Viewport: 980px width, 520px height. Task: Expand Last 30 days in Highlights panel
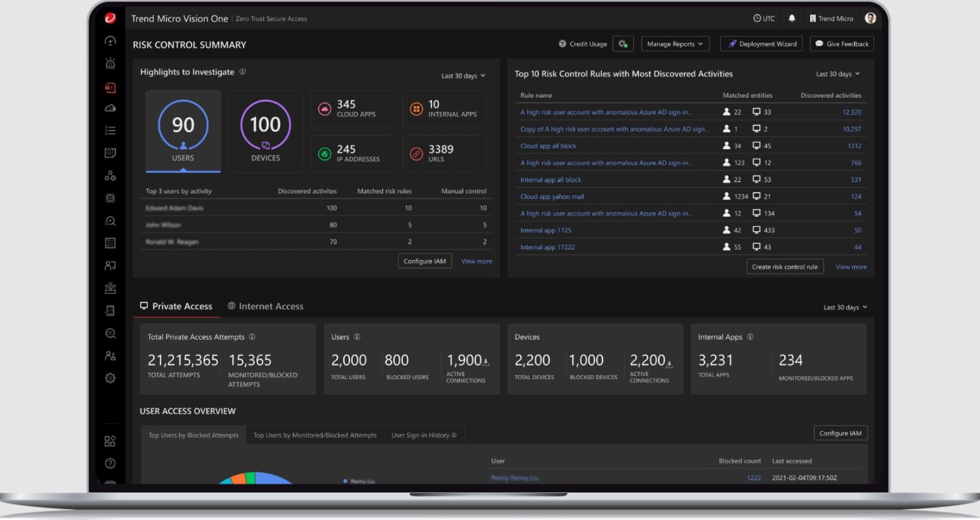tap(463, 76)
